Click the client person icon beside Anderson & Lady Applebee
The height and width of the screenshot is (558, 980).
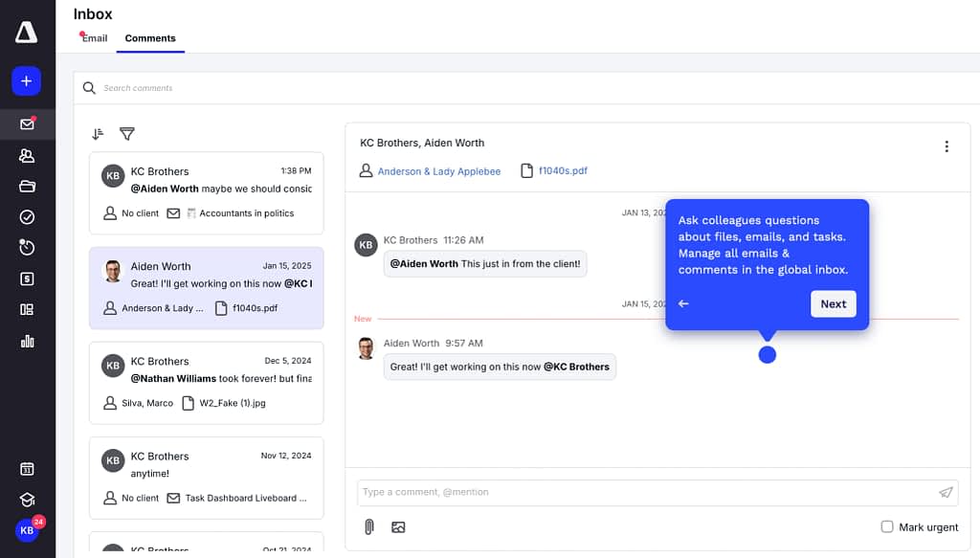coord(367,170)
